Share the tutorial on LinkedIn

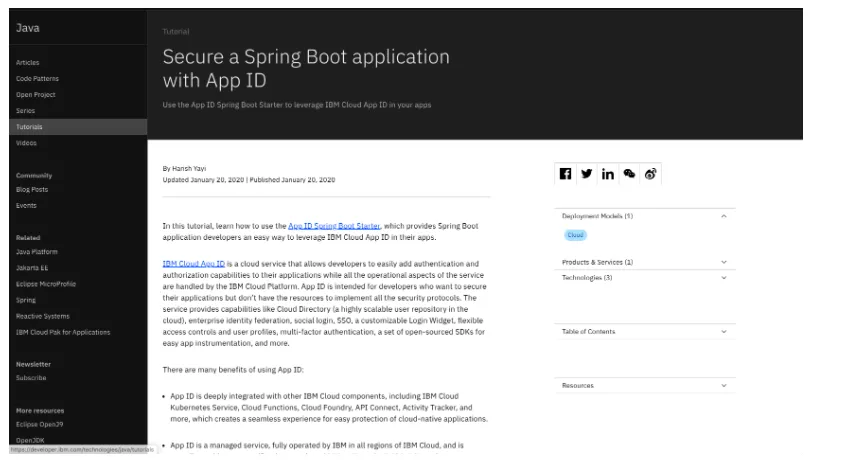click(x=608, y=174)
